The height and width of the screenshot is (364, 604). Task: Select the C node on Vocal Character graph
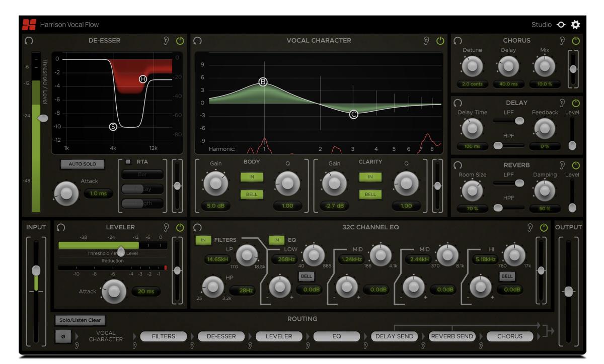[353, 114]
